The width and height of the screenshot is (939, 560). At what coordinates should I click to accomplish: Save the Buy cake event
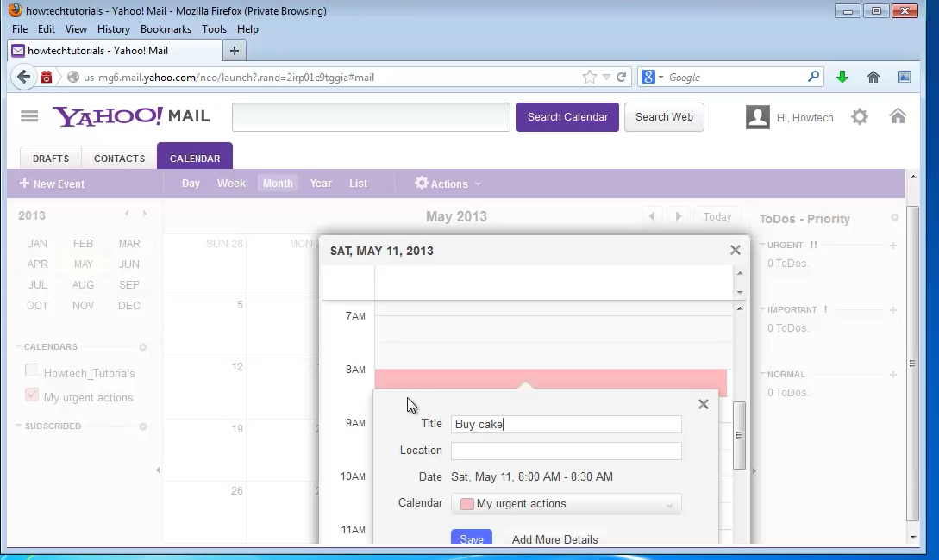click(x=472, y=538)
